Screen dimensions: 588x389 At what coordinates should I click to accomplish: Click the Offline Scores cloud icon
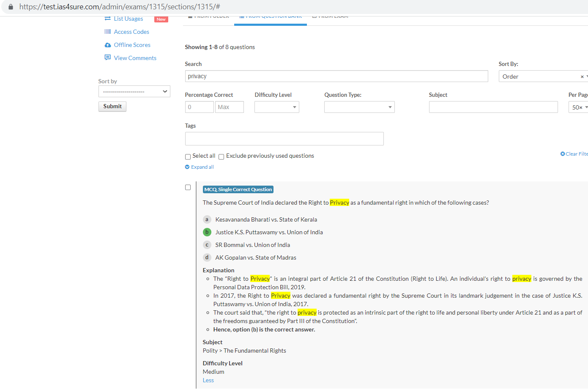pos(107,45)
